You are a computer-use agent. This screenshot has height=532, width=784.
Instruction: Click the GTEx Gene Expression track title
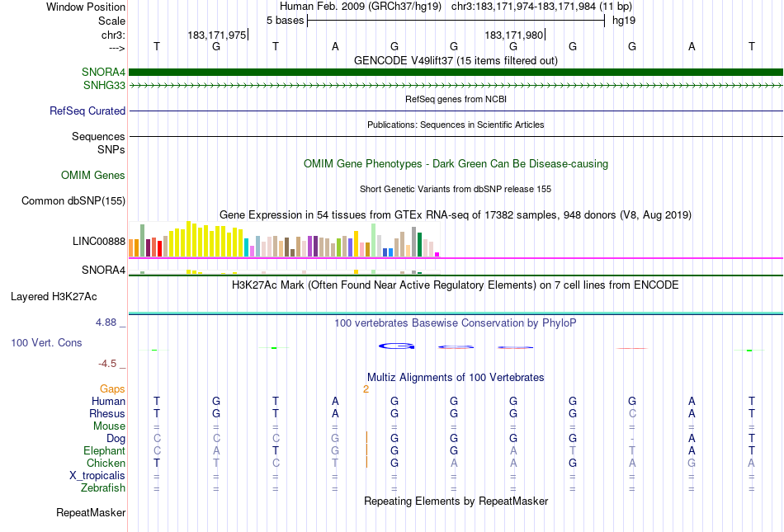click(x=456, y=214)
